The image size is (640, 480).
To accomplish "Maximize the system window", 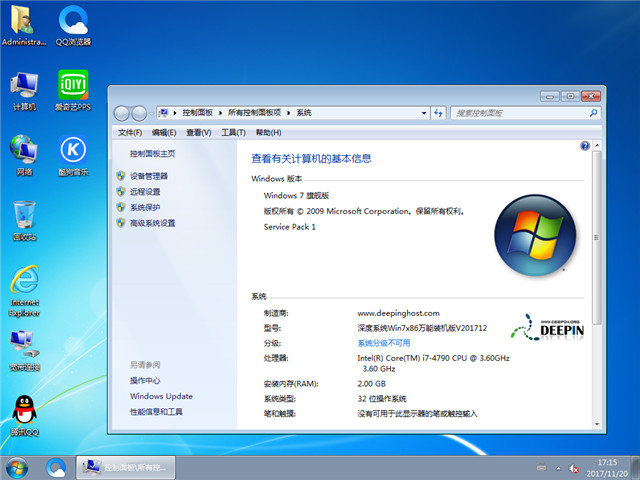I will pos(570,96).
